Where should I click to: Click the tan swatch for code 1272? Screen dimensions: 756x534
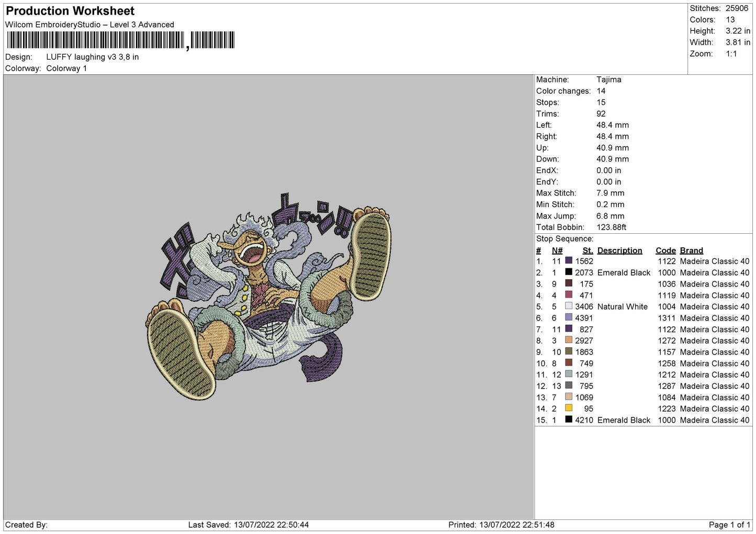(x=569, y=340)
